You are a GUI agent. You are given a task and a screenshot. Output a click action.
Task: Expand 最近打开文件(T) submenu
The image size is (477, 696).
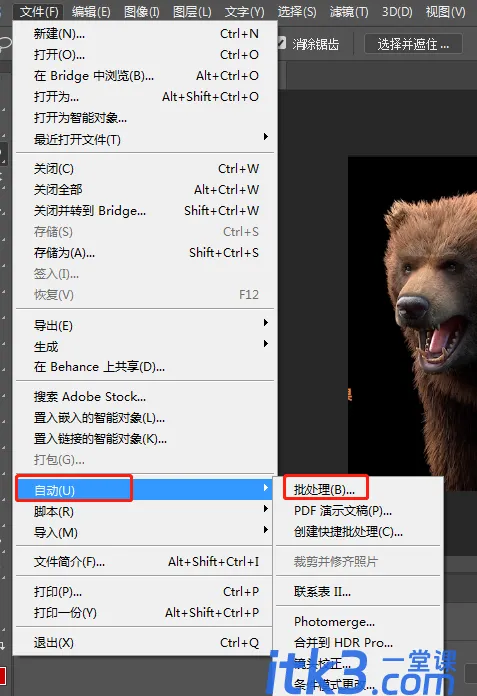pos(146,139)
